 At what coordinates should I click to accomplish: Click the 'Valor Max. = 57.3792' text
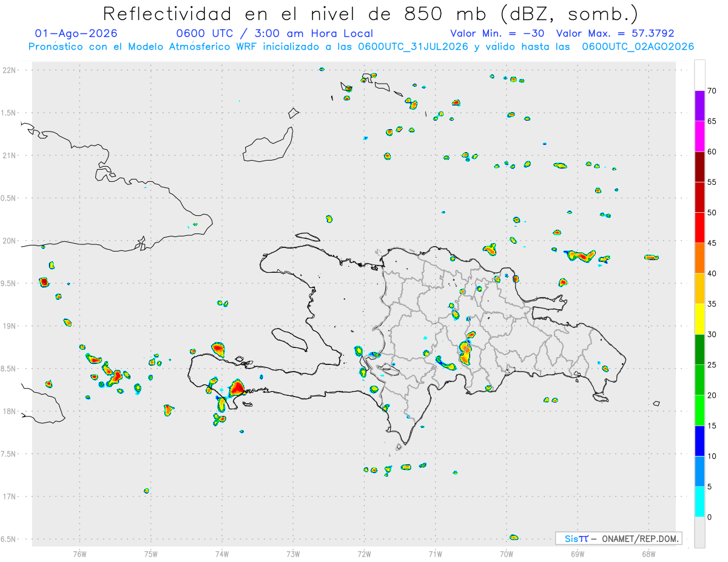tap(615, 33)
